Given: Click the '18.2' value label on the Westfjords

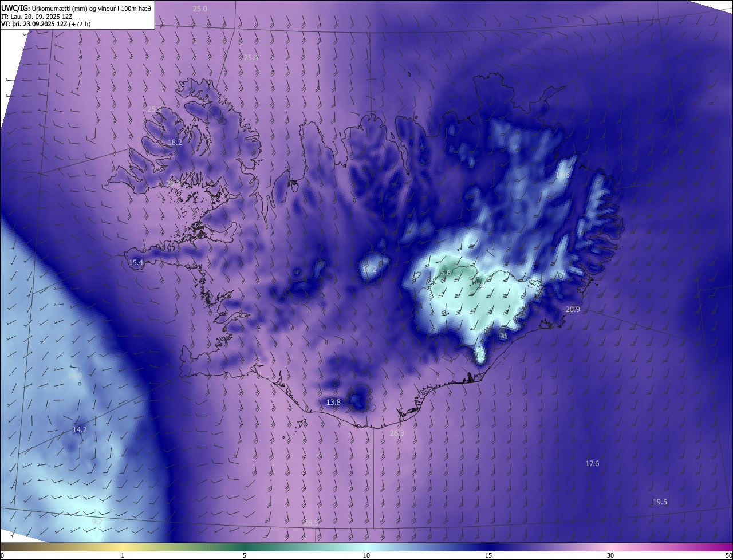Looking at the screenshot, I should click(175, 143).
